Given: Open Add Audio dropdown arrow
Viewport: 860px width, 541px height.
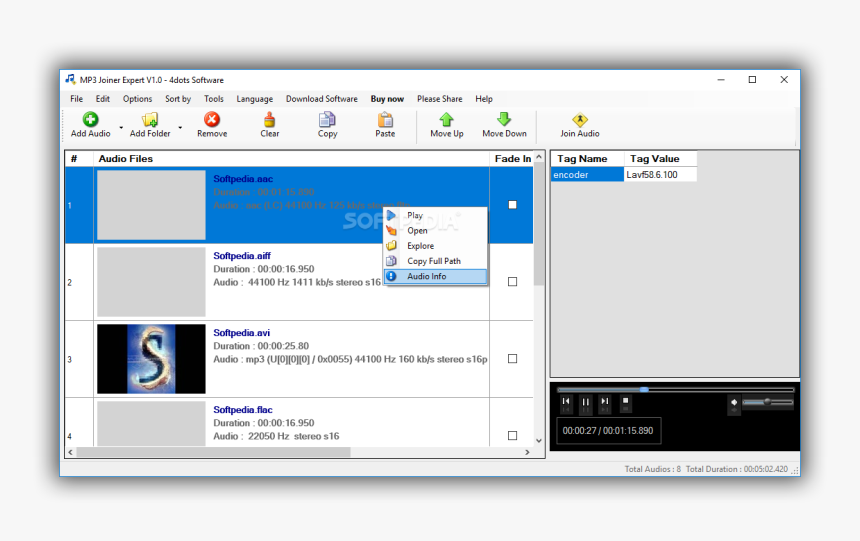Looking at the screenshot, I should coord(121,127).
